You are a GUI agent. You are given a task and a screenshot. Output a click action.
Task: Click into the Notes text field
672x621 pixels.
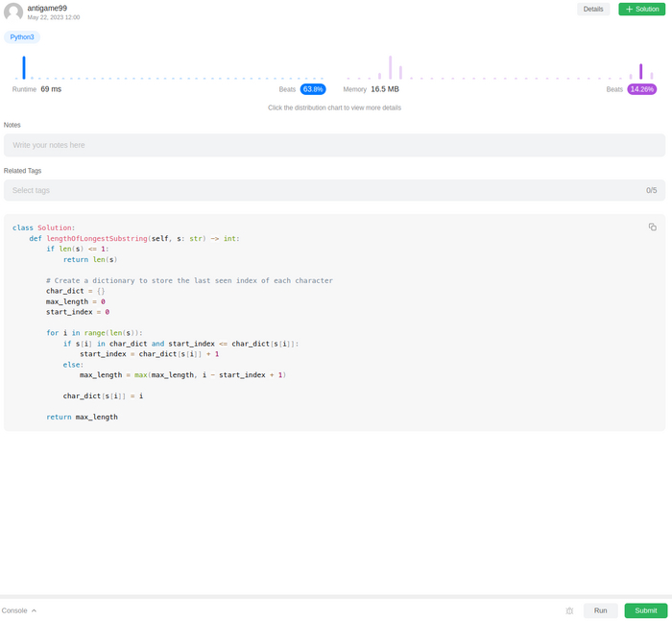(334, 145)
